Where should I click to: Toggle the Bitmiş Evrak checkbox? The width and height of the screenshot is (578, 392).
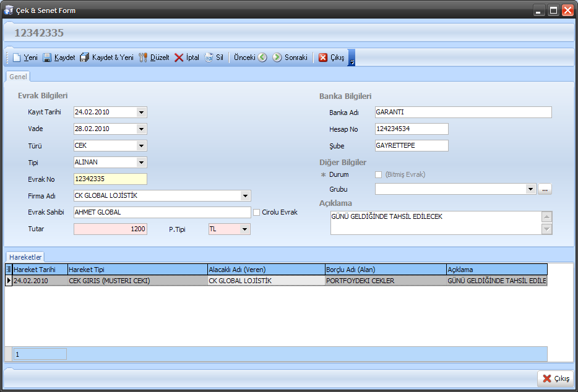[379, 174]
